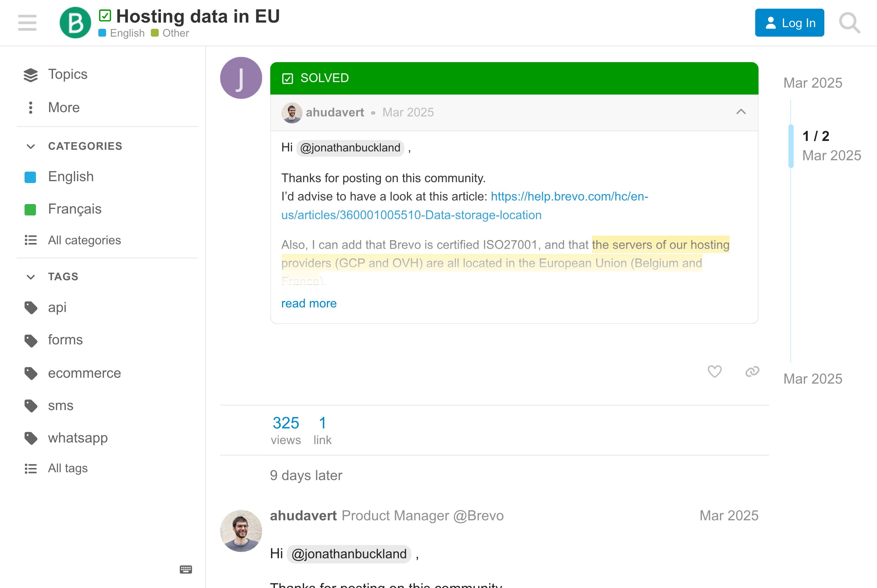This screenshot has width=877, height=588.
Task: Collapse the CATEGORIES section
Action: pyautogui.click(x=31, y=146)
